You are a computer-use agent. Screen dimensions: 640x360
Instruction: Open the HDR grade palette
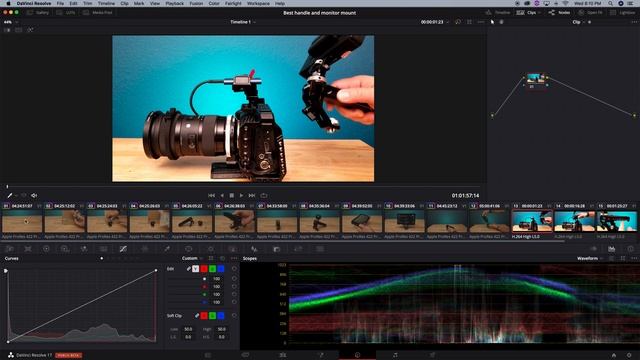pyautogui.click(x=65, y=249)
